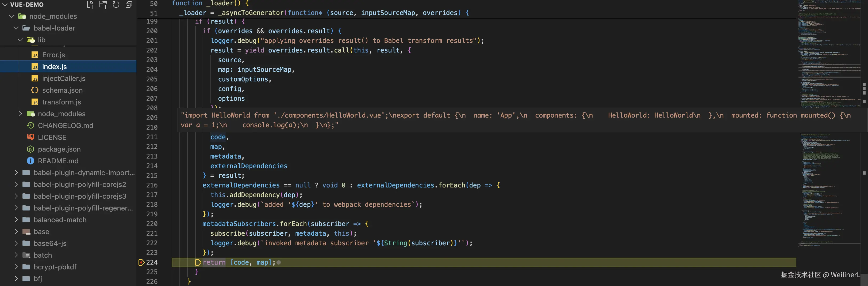Collapse all folders in explorer
868x286 pixels.
point(129,5)
